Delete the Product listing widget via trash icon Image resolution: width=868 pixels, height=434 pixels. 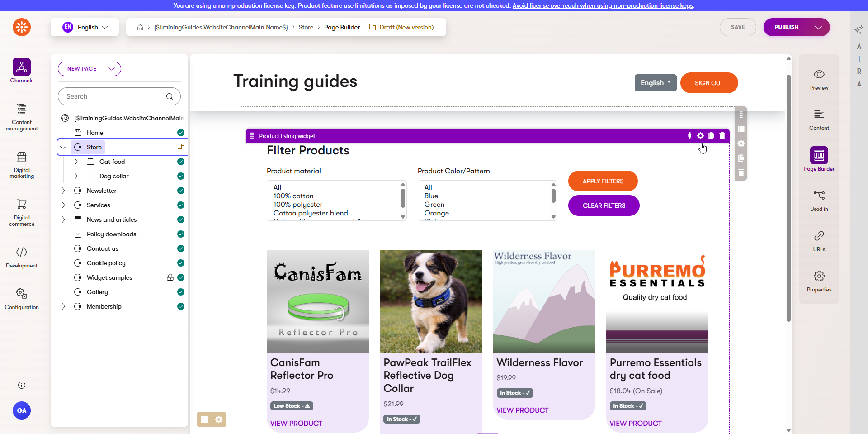pyautogui.click(x=722, y=136)
